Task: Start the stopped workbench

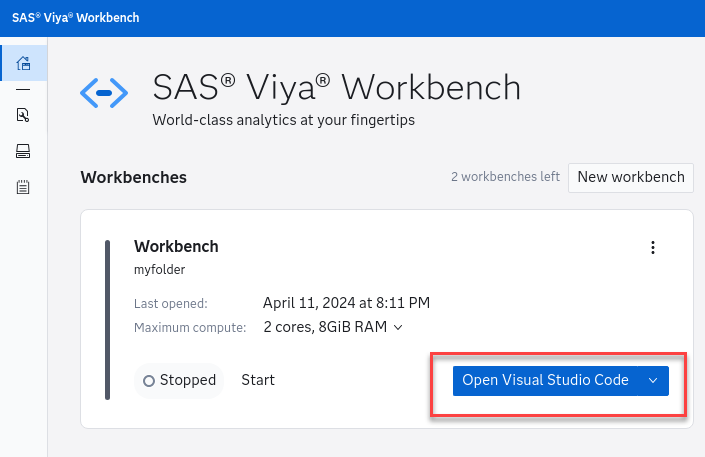Action: tap(258, 380)
